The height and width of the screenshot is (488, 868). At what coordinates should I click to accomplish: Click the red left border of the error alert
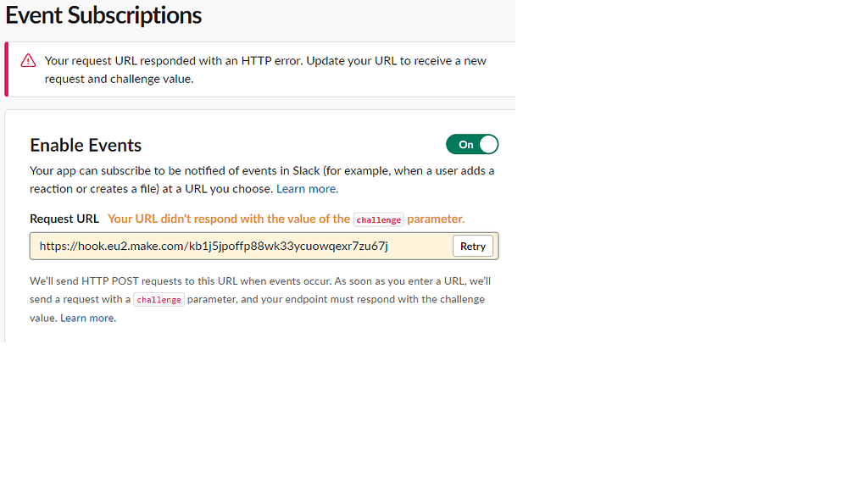point(7,69)
